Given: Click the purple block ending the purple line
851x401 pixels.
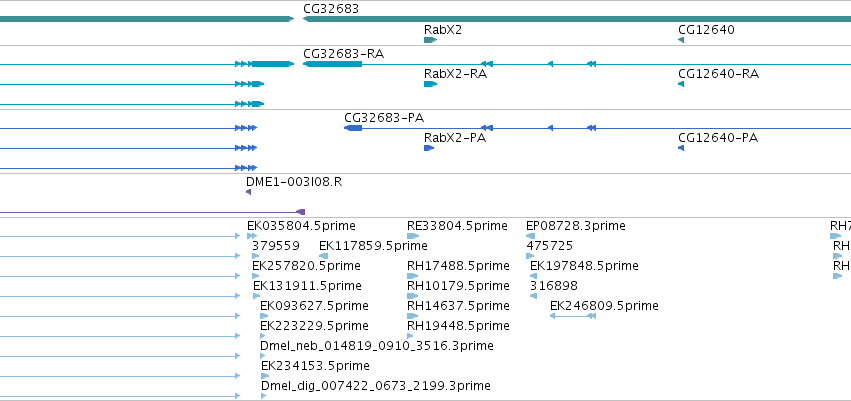Looking at the screenshot, I should point(301,212).
